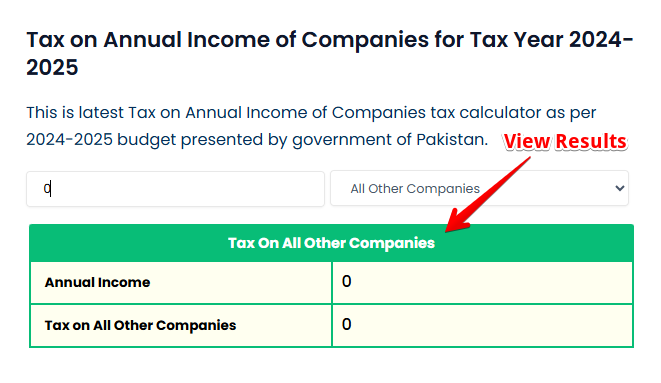661x383 pixels.
Task: Click the 2024-2025 budget text
Action: [x=102, y=140]
